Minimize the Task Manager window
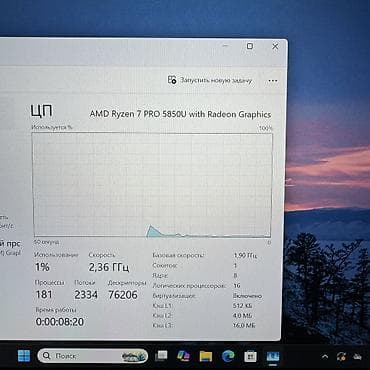Image resolution: width=370 pixels, height=370 pixels. point(226,46)
